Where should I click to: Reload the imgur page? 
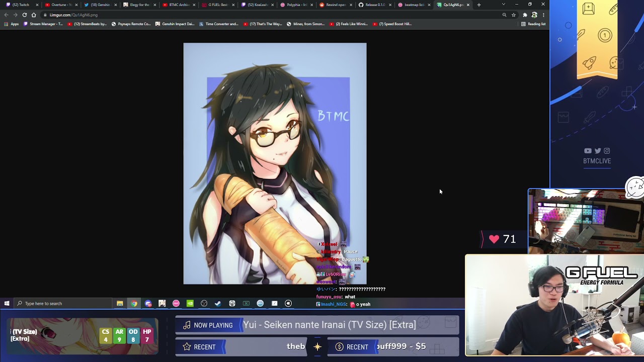coord(24,15)
